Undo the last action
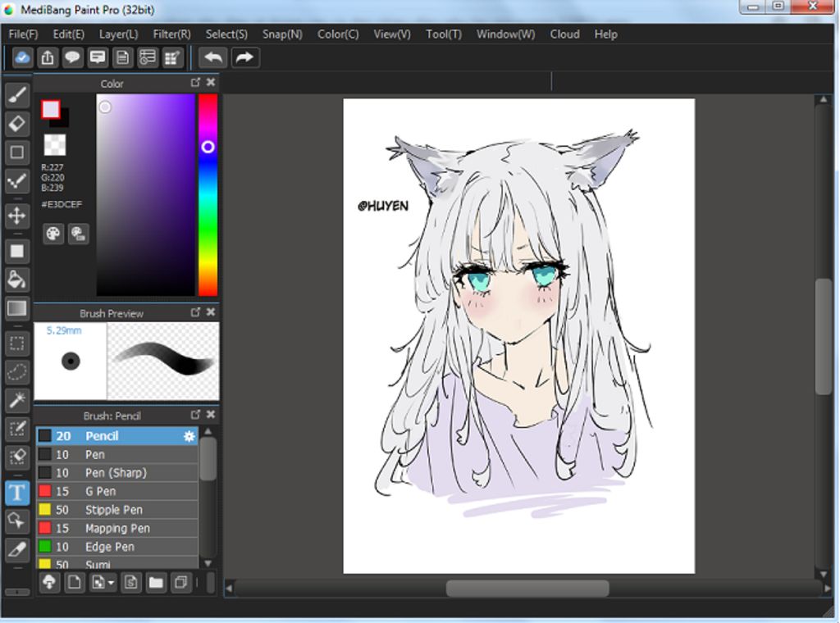The height and width of the screenshot is (623, 840). point(212,58)
